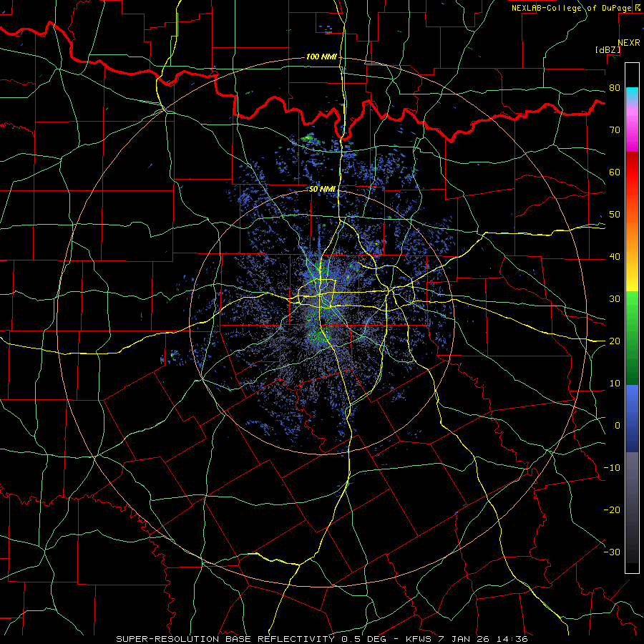Image resolution: width=644 pixels, height=644 pixels.
Task: Click the cyan segment atop the color bar
Action: coord(632,94)
